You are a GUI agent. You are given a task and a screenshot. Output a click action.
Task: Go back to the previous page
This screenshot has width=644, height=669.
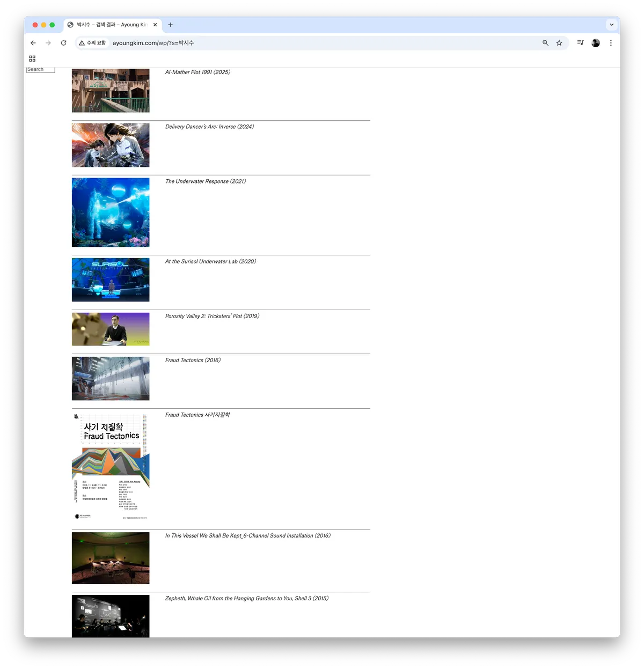(33, 43)
